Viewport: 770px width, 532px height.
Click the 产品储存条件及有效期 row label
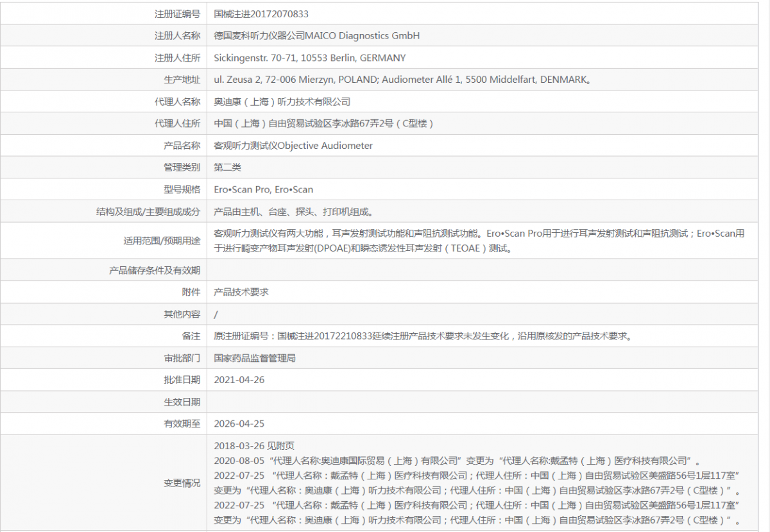[155, 270]
